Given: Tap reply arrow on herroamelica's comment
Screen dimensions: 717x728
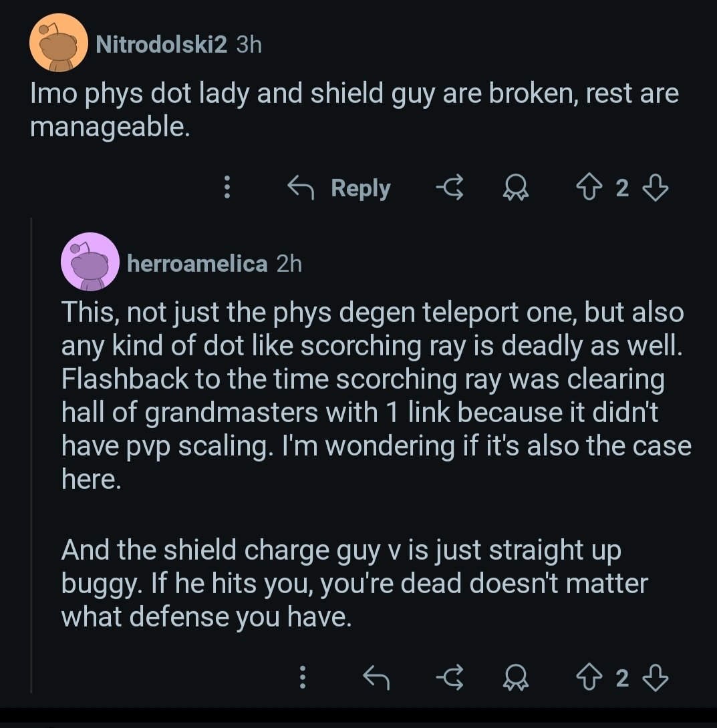Looking at the screenshot, I should pyautogui.click(x=376, y=677).
